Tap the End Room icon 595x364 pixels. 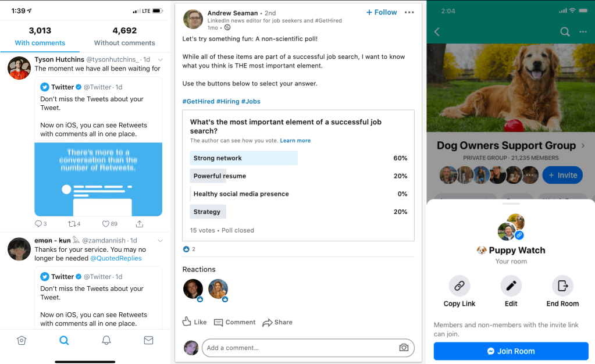(562, 286)
